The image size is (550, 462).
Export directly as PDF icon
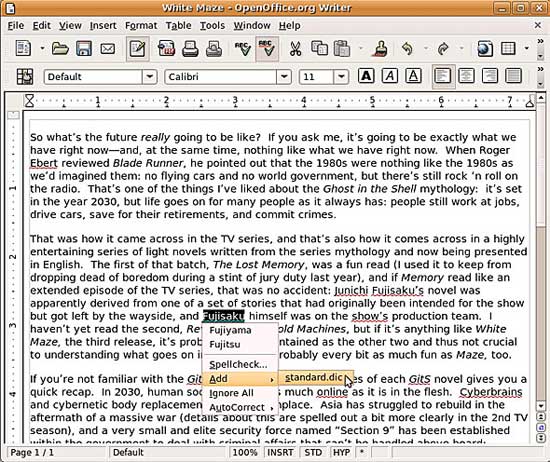point(167,48)
